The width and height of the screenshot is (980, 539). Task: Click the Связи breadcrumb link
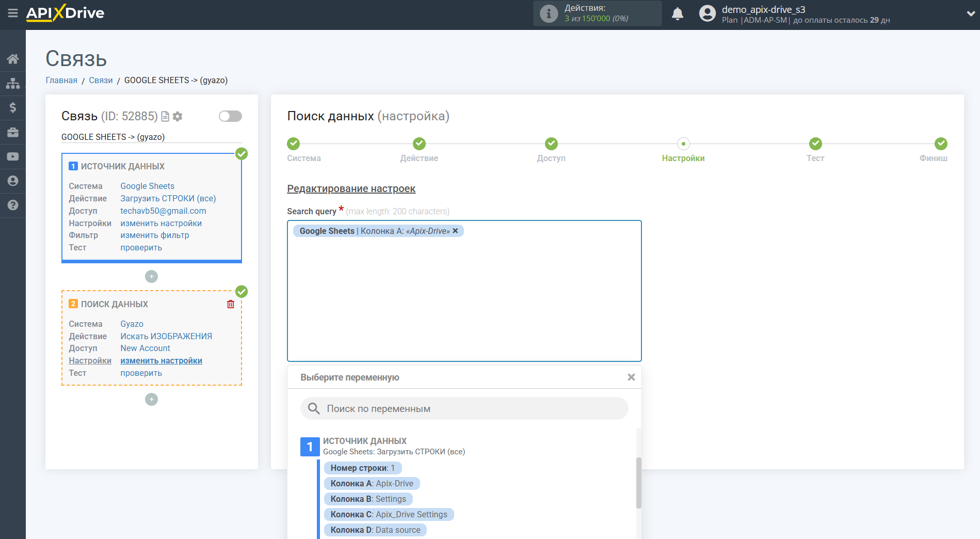tap(101, 80)
